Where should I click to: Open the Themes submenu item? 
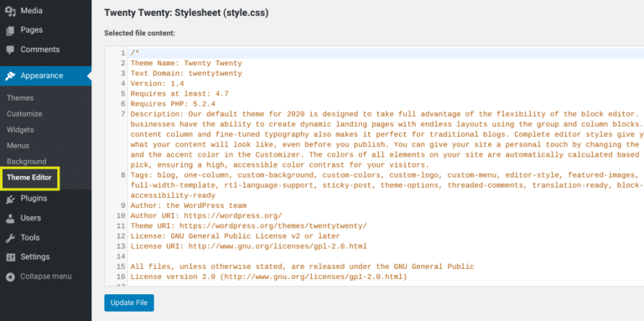pos(20,98)
